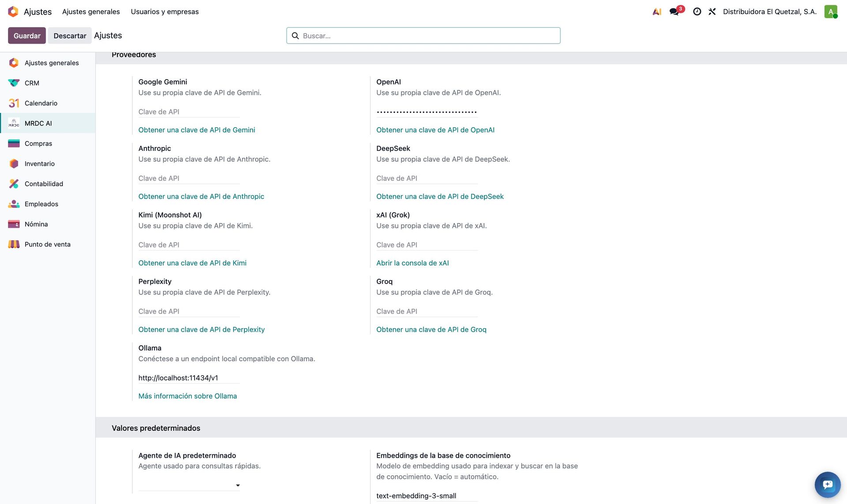The height and width of the screenshot is (504, 847).
Task: Click the Ajustes app name in navbar
Action: tap(37, 12)
